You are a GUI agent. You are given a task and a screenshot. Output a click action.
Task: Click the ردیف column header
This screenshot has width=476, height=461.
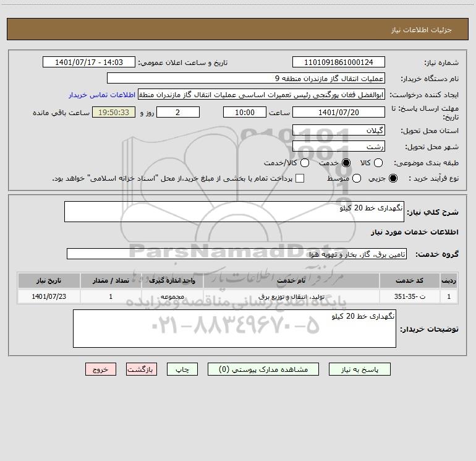pyautogui.click(x=449, y=280)
